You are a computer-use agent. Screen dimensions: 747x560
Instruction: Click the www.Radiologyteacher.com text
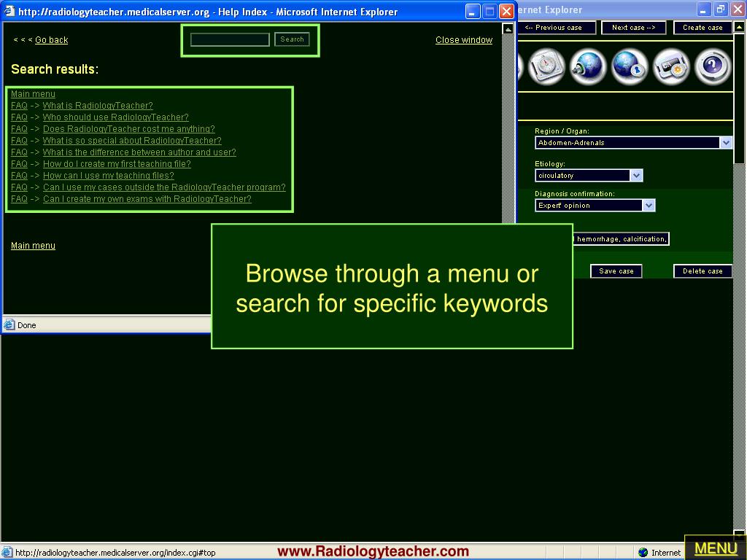(373, 551)
